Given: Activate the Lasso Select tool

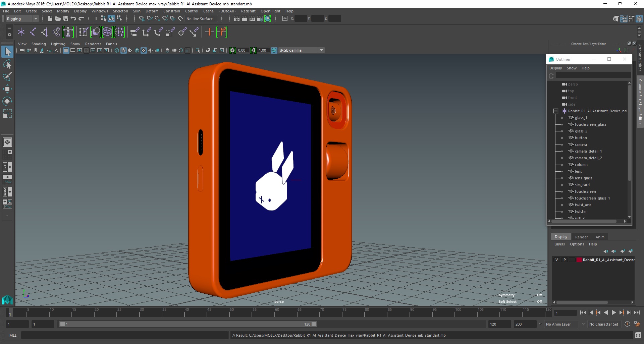Looking at the screenshot, I should pos(7,64).
